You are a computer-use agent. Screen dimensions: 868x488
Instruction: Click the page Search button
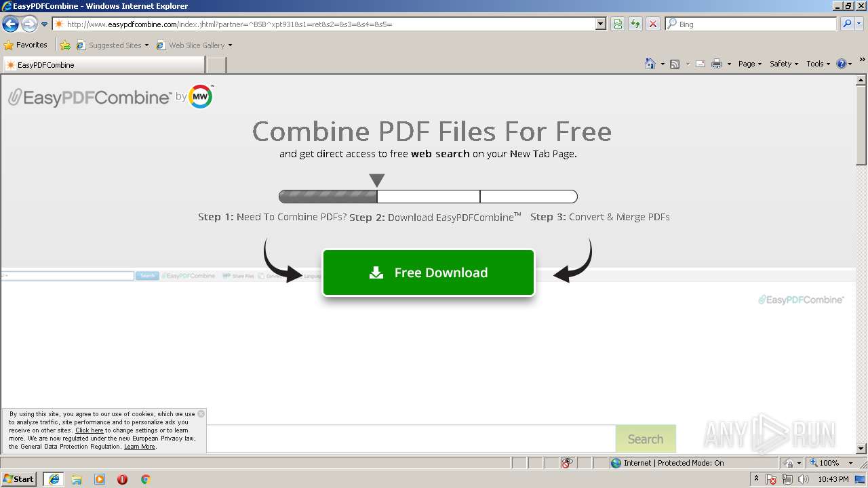[x=646, y=439]
